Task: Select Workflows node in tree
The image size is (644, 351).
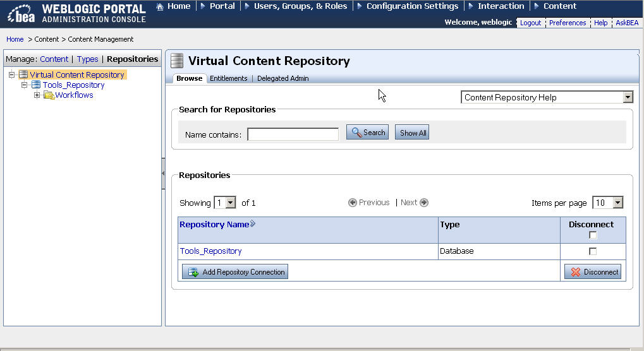Action: click(74, 95)
